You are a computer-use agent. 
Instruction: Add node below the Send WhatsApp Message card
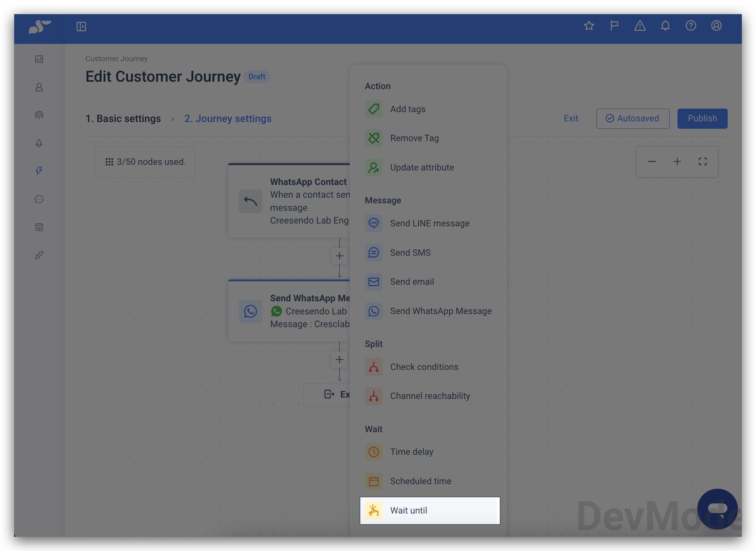pyautogui.click(x=339, y=359)
